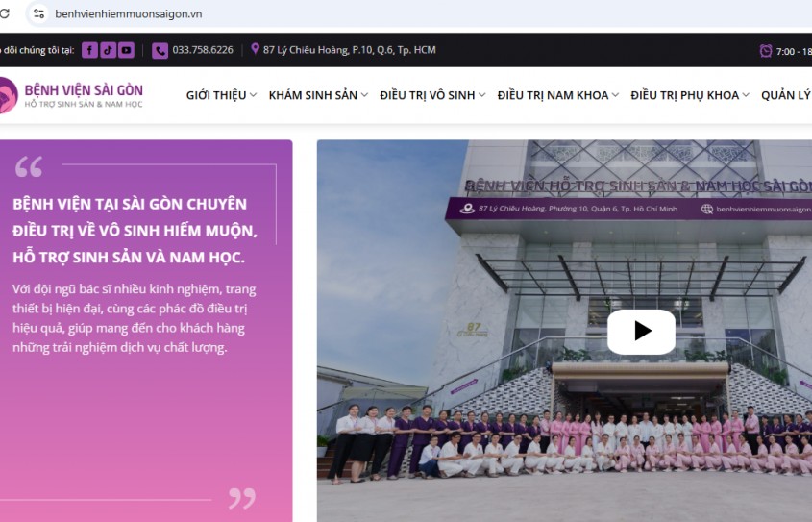This screenshot has width=812, height=522.
Task: Expand chevron next to GIỚI THIỆU
Action: (254, 95)
